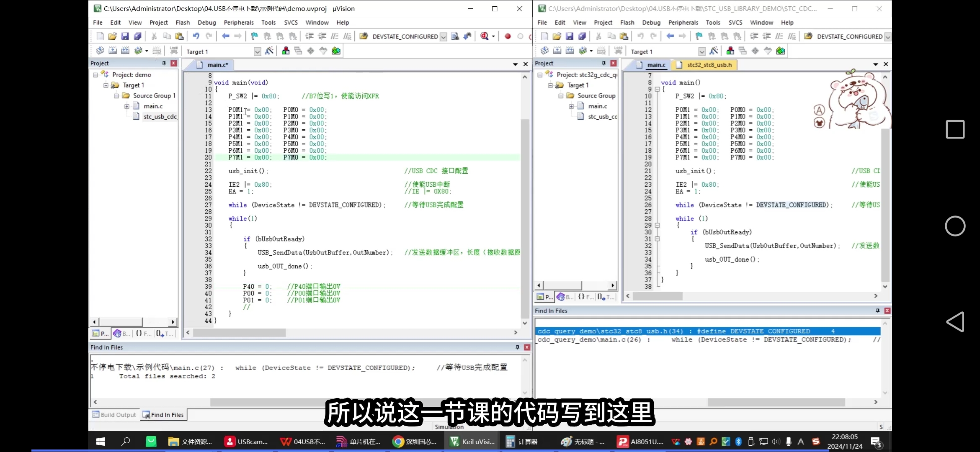Switch to Build Output tab

[114, 415]
